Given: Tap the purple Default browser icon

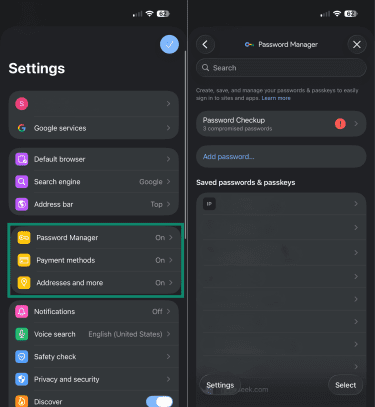Looking at the screenshot, I should coord(22,159).
